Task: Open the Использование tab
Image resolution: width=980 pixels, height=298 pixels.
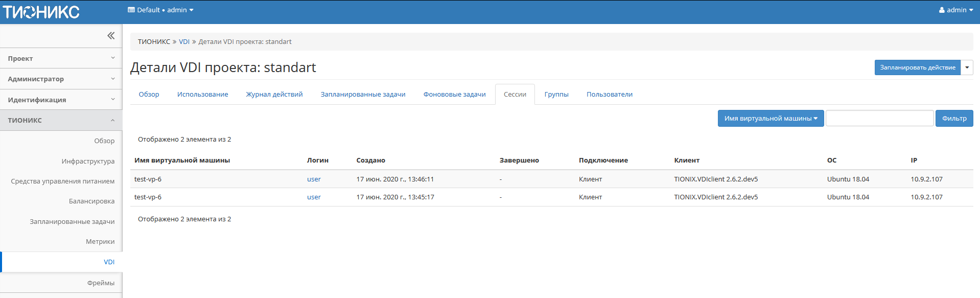Action: pyautogui.click(x=202, y=95)
